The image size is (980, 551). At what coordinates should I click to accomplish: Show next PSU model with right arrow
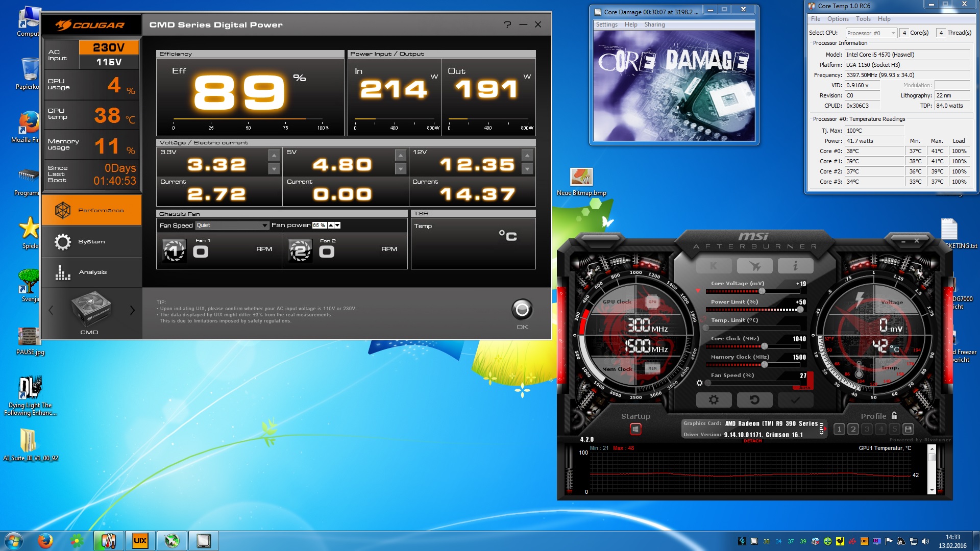132,310
